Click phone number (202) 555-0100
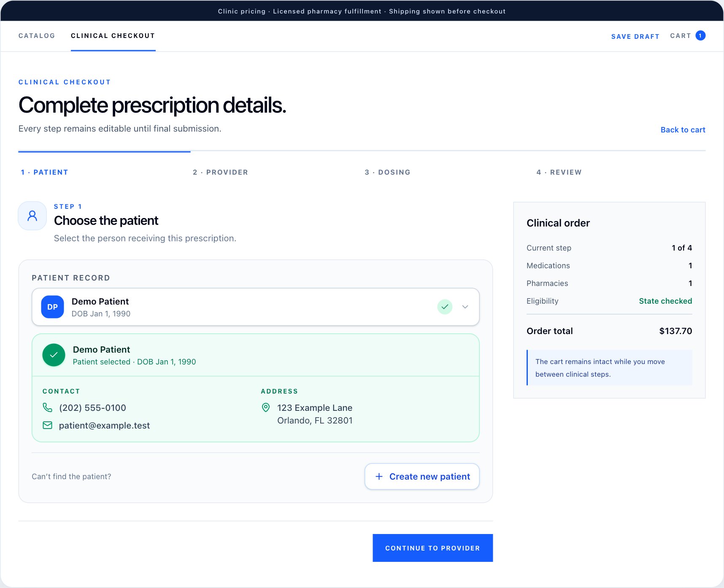Viewport: 724px width, 588px height. (x=92, y=408)
